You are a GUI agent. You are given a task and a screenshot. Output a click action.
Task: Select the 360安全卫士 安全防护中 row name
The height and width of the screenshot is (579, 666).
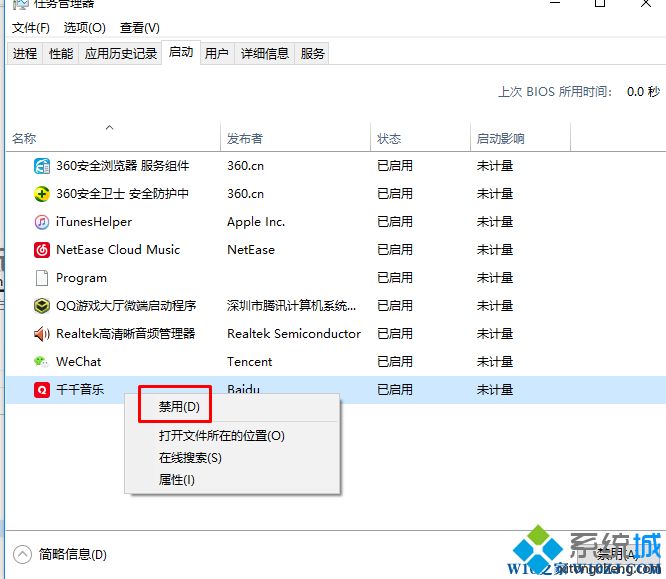tap(122, 194)
